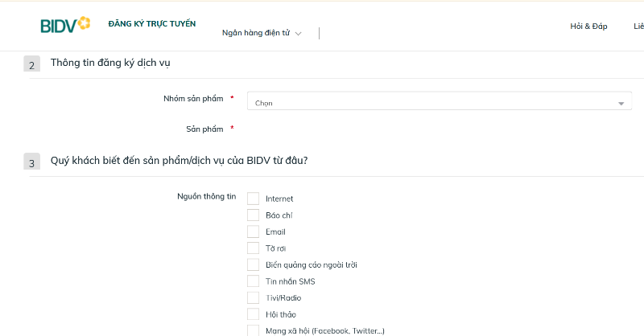Viewport: 644px width, 336px height.
Task: Check the Tivi/Radio checkbox
Action: (253, 297)
